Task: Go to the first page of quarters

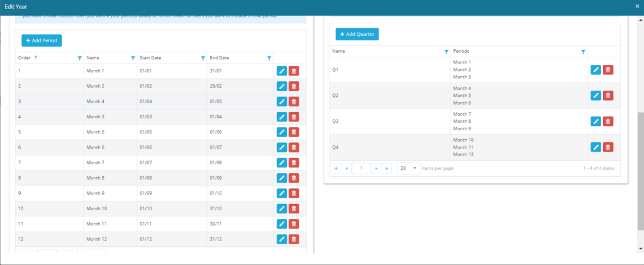Action: 336,168
